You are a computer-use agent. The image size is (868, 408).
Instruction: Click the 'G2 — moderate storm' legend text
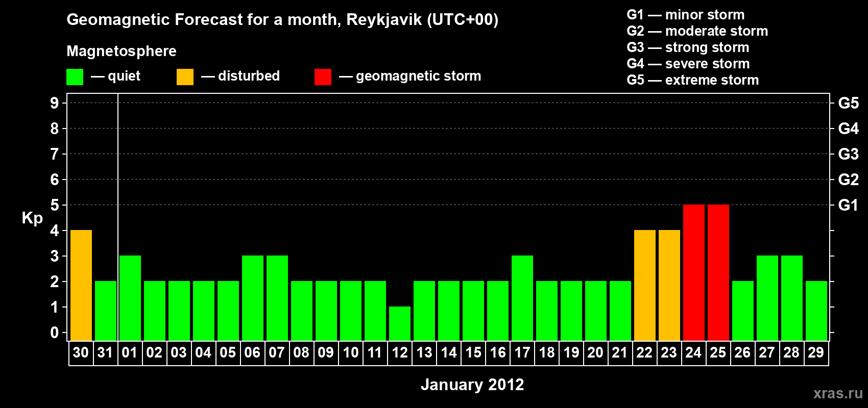697,31
